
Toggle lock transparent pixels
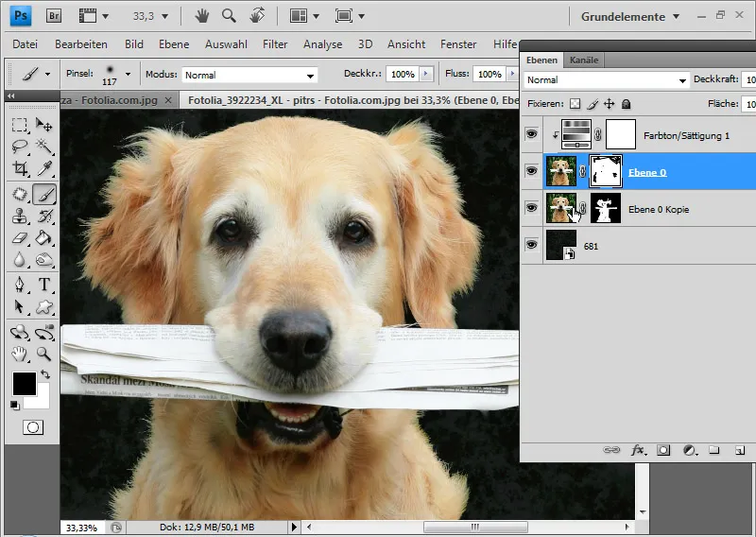click(576, 104)
